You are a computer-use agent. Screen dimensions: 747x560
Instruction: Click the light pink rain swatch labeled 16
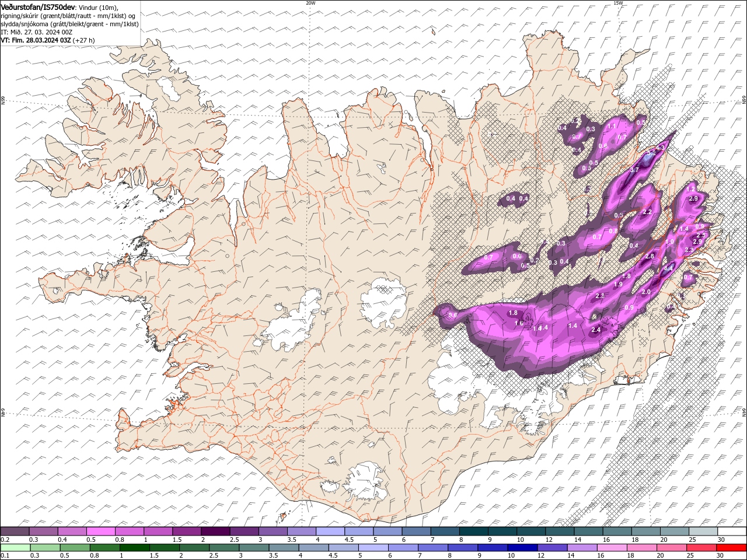[x=611, y=548]
